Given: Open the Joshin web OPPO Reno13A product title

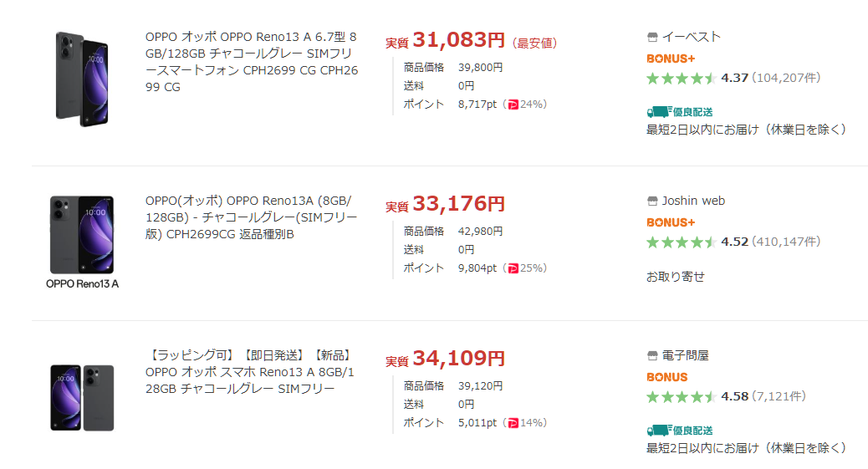Looking at the screenshot, I should click(x=251, y=217).
